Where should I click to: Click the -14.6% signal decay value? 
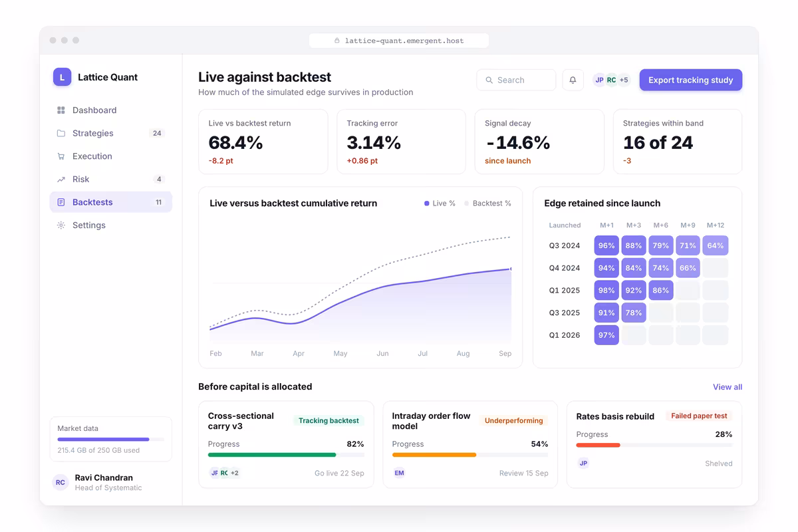pyautogui.click(x=517, y=142)
